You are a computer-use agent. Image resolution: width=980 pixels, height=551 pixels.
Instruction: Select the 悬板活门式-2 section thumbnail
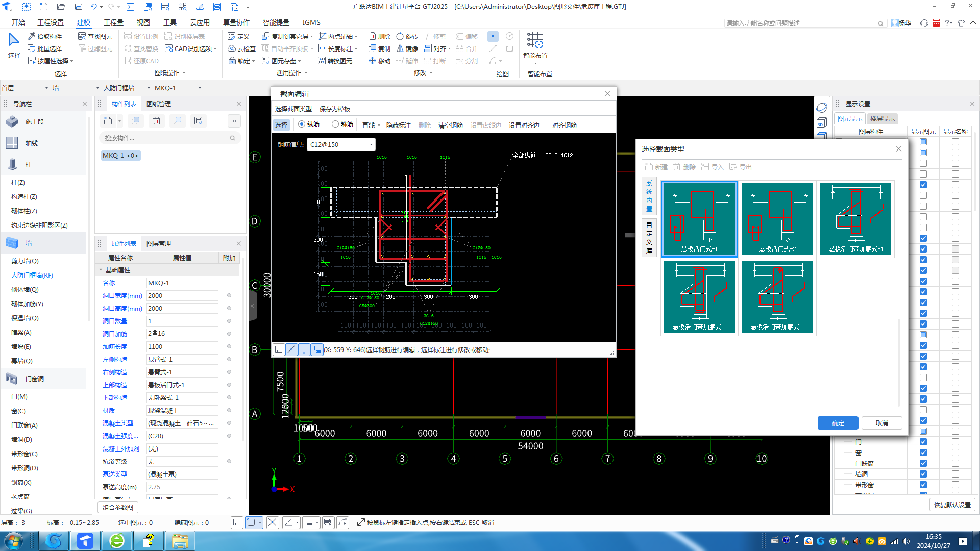coord(777,218)
